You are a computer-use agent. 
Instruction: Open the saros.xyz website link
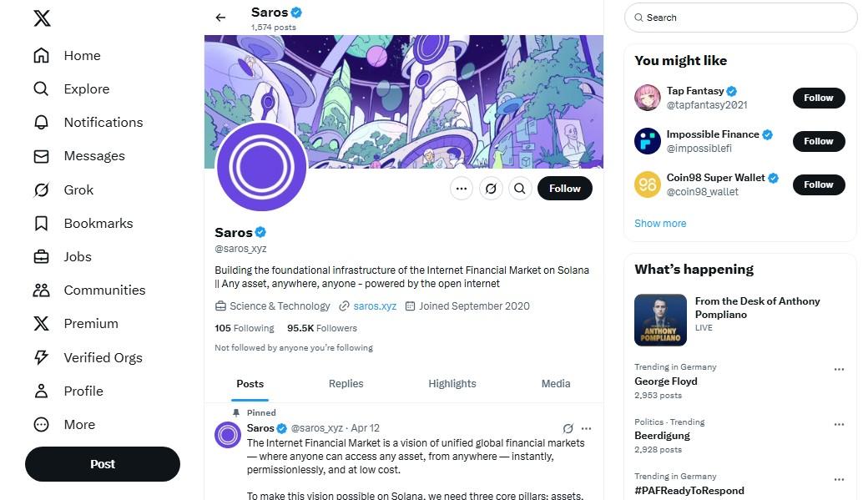tap(375, 306)
